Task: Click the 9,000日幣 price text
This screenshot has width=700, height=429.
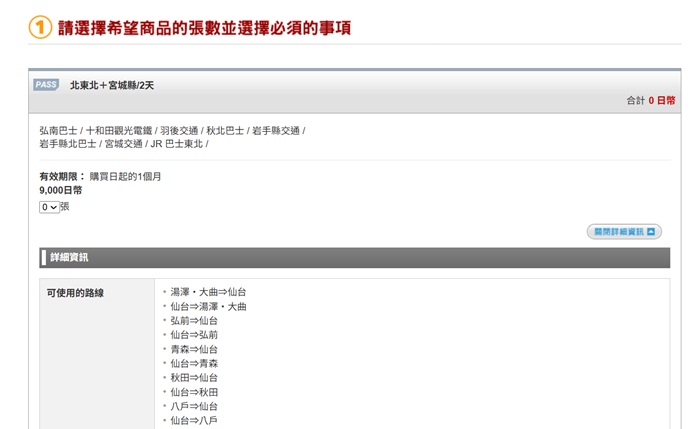Action: tap(61, 190)
